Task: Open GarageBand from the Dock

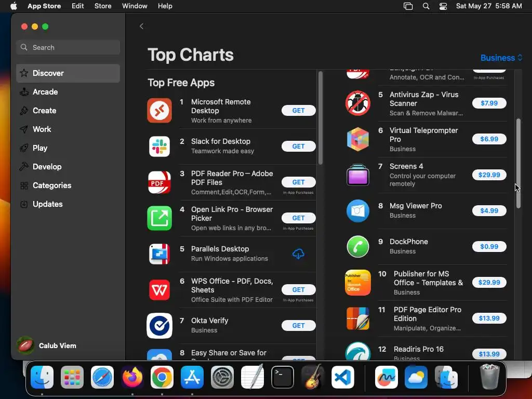Action: point(312,377)
